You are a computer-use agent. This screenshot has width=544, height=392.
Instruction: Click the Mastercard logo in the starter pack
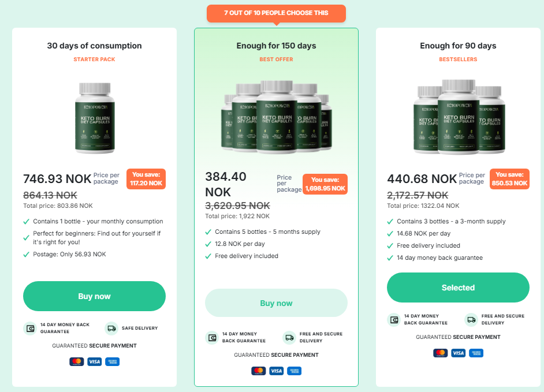coord(76,362)
